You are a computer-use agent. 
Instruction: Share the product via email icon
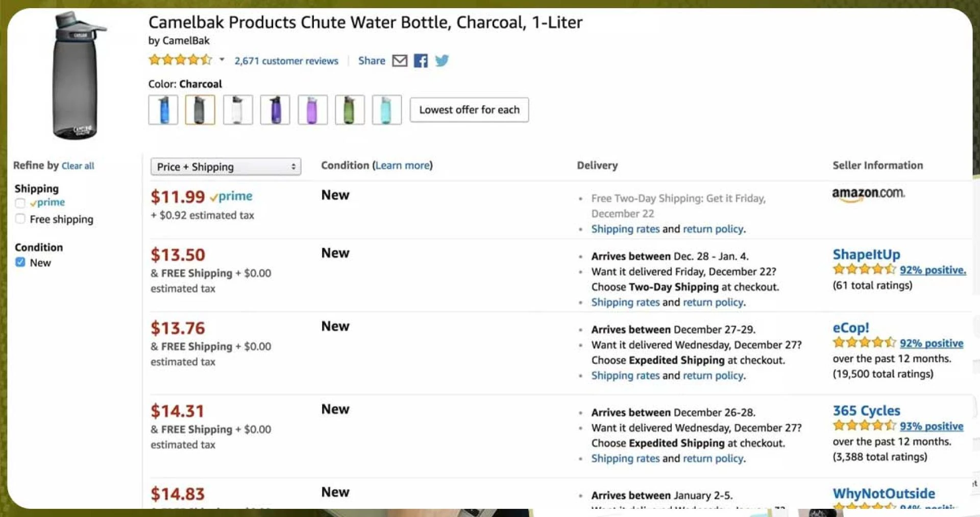400,61
